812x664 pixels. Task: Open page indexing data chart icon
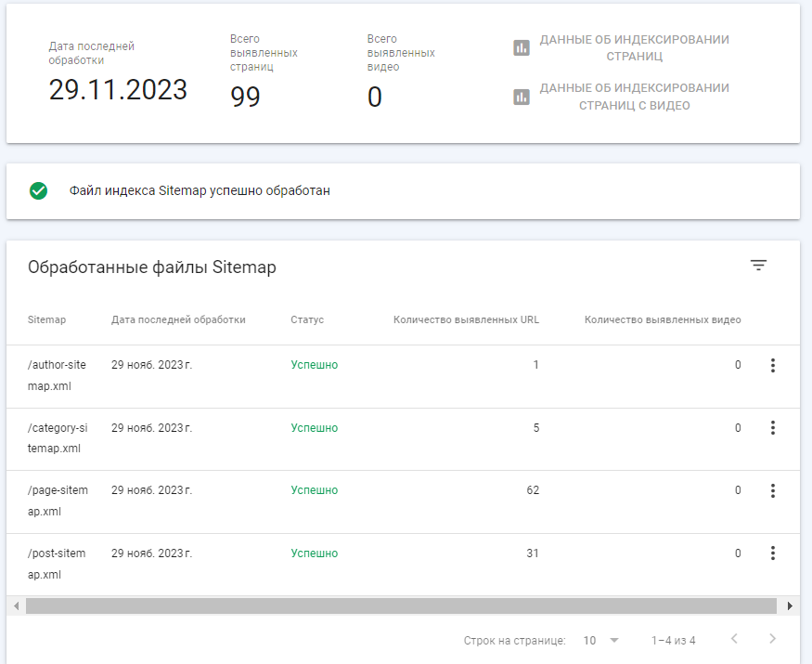coord(522,47)
